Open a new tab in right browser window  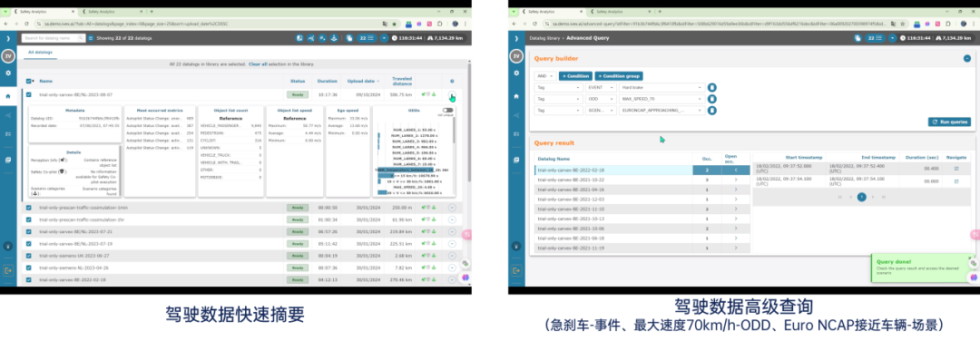tap(660, 11)
